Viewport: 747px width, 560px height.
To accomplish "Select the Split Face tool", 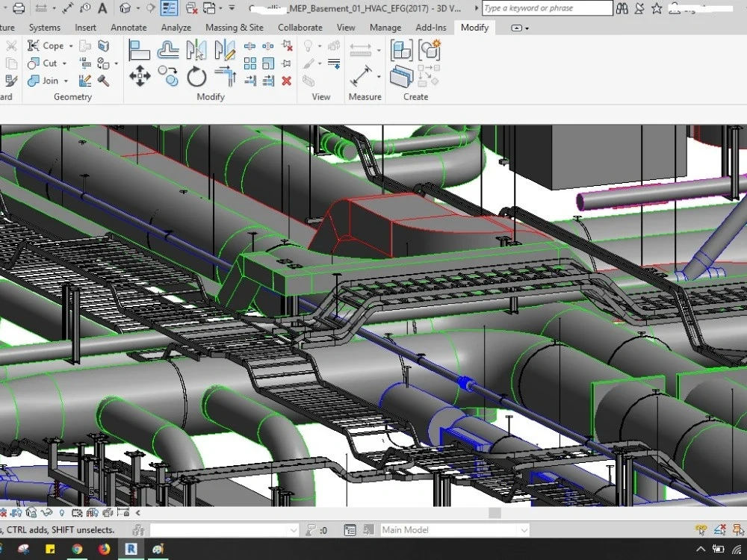I will 103,46.
